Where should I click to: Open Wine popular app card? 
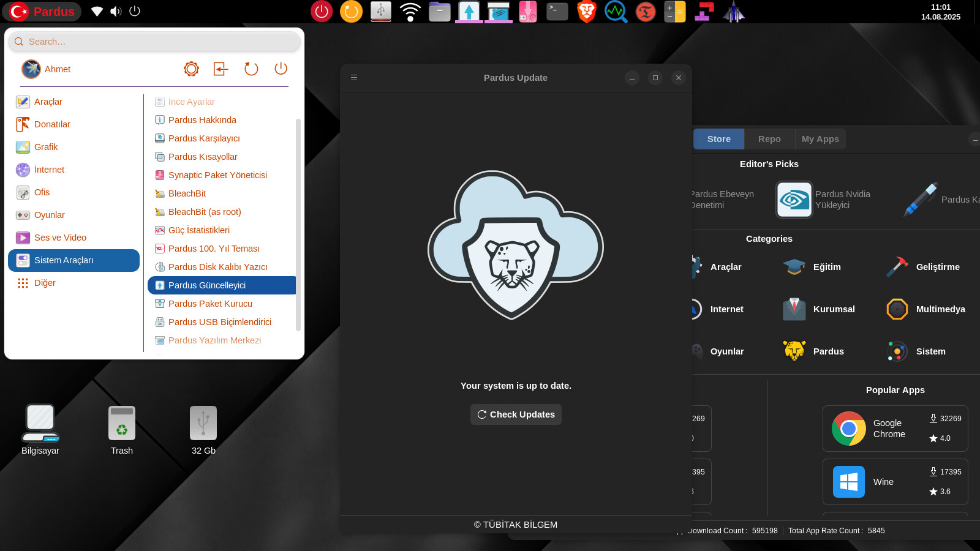(x=895, y=482)
